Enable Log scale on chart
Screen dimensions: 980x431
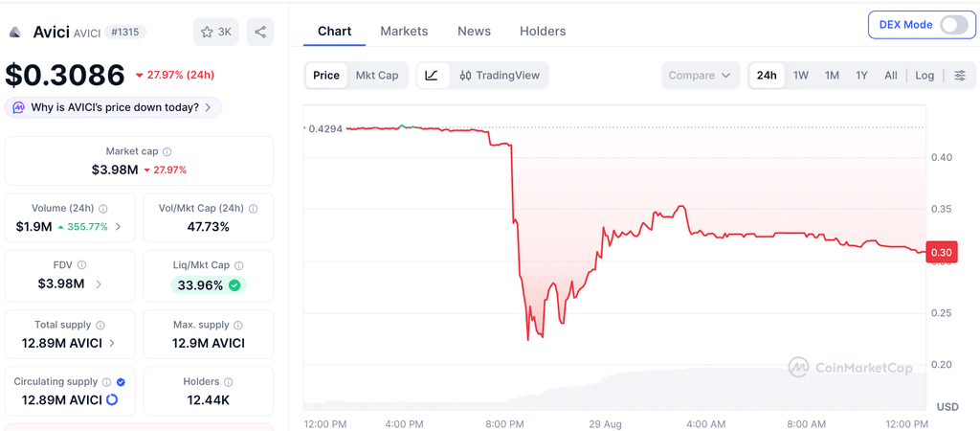point(924,75)
